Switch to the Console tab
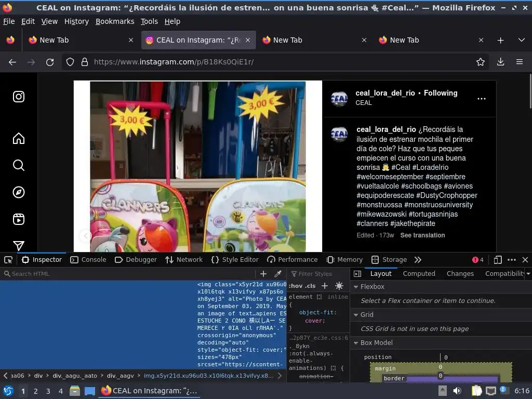The image size is (532, 399). tap(88, 260)
